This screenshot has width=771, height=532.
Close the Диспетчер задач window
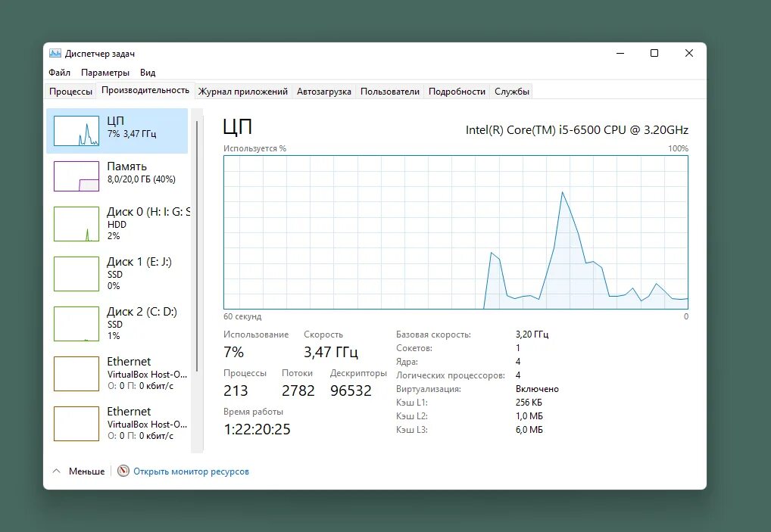pos(689,53)
